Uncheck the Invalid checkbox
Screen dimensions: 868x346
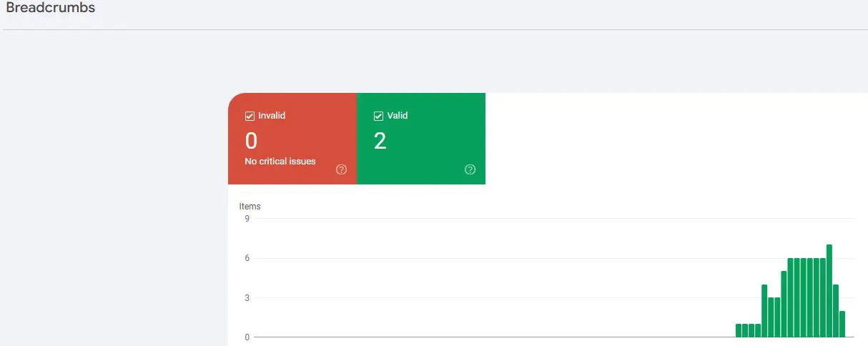(x=250, y=116)
